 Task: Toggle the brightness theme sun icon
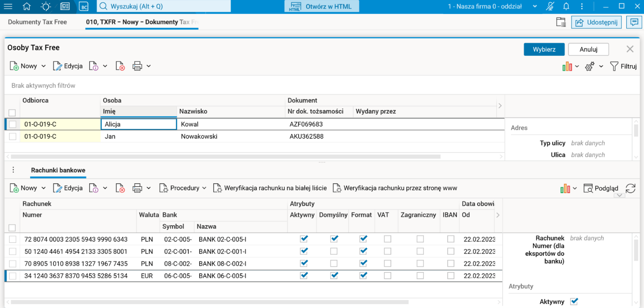pos(46,7)
